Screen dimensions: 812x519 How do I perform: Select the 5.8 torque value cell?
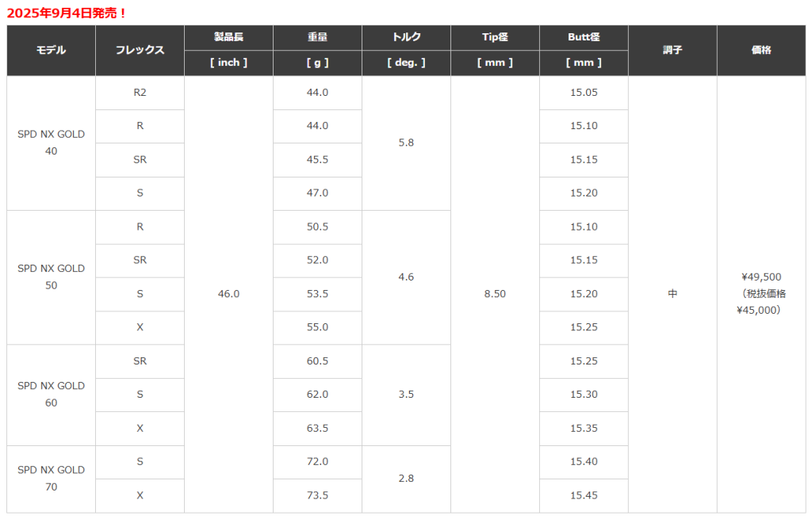[x=406, y=143]
